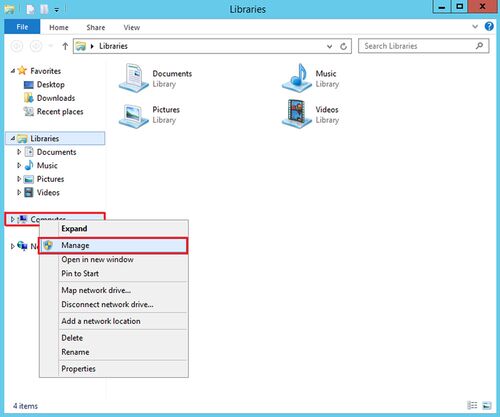Open address bar history dropdown

329,46
